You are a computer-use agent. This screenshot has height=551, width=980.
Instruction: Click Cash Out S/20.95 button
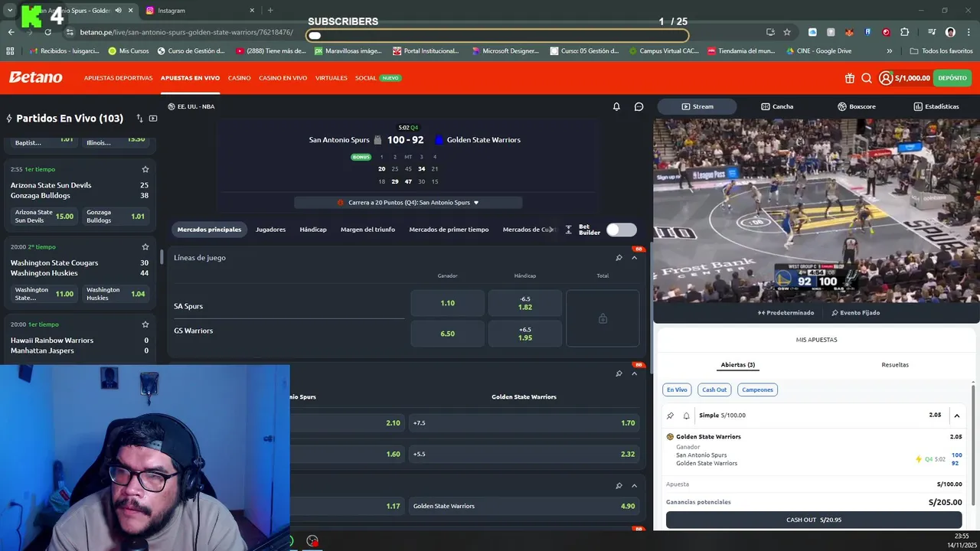coord(814,520)
